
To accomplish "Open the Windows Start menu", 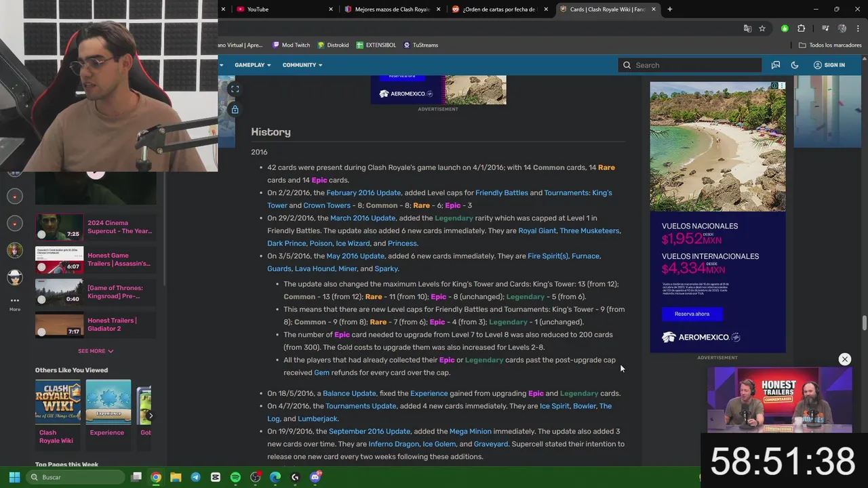I will coord(14,477).
